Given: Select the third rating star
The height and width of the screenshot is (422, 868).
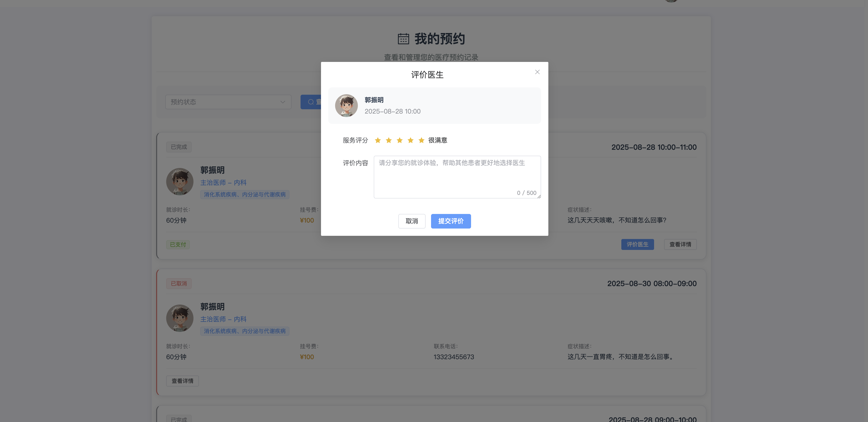Looking at the screenshot, I should (400, 140).
